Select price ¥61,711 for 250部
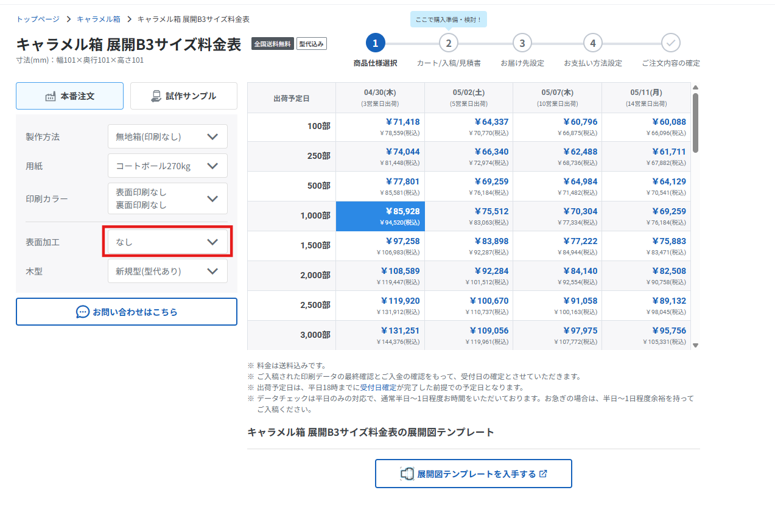The image size is (775, 532). (x=647, y=157)
